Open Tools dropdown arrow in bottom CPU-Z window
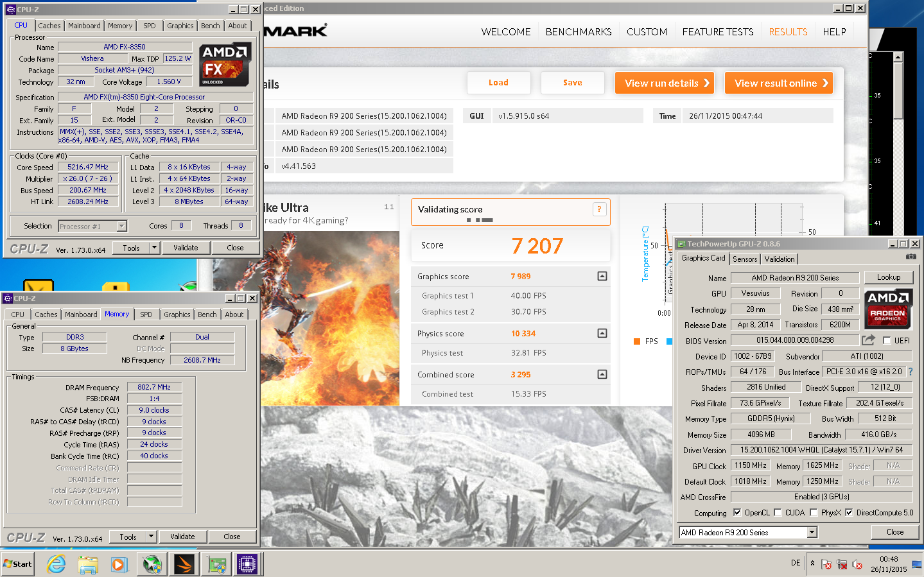 pyautogui.click(x=151, y=537)
